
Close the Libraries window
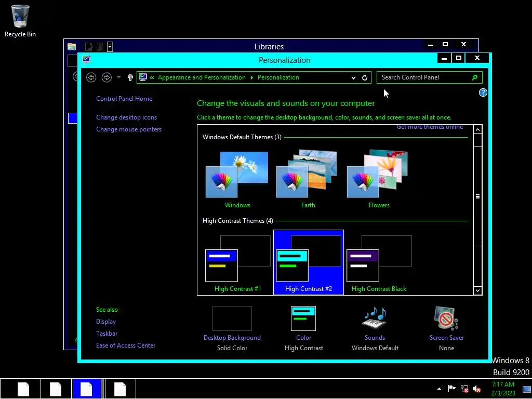tap(463, 45)
